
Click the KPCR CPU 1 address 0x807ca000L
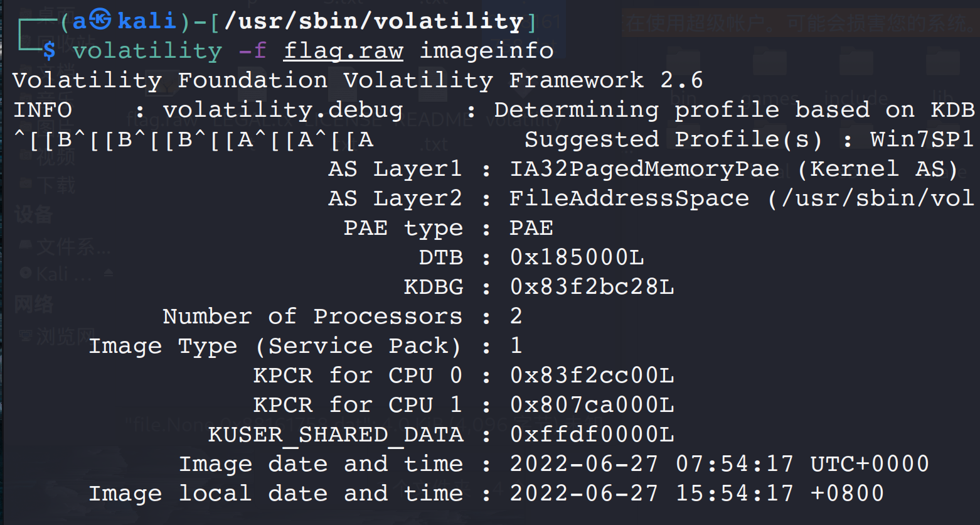click(x=592, y=405)
